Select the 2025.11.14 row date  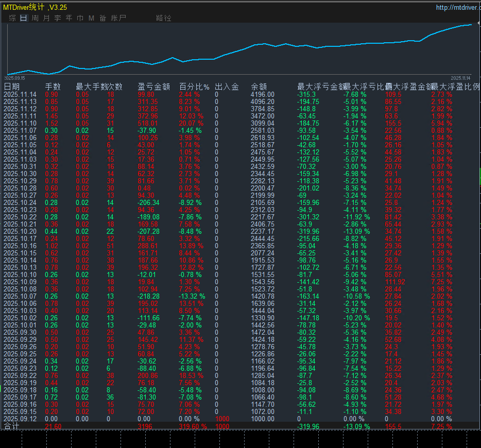coord(20,95)
